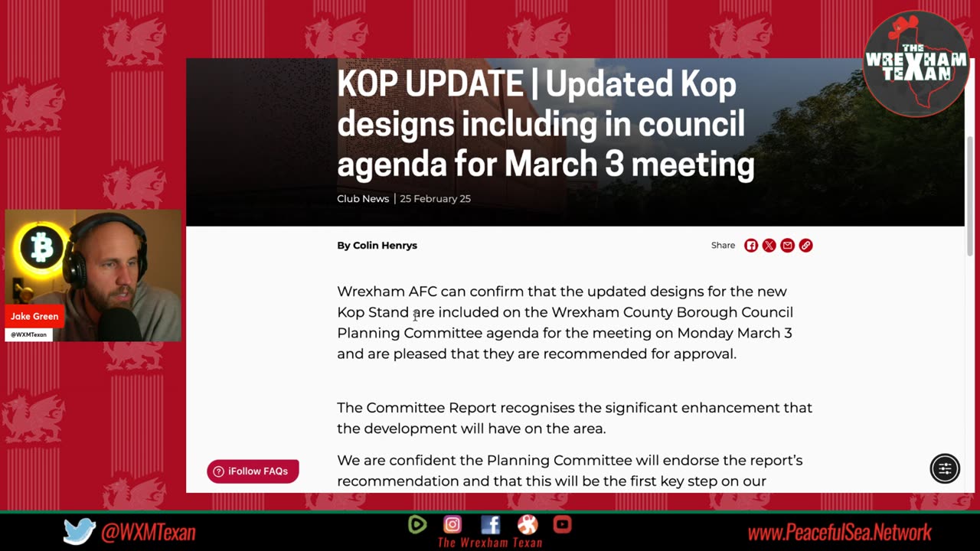Screen dimensions: 980x551
Task: Share article on X
Action: point(769,246)
